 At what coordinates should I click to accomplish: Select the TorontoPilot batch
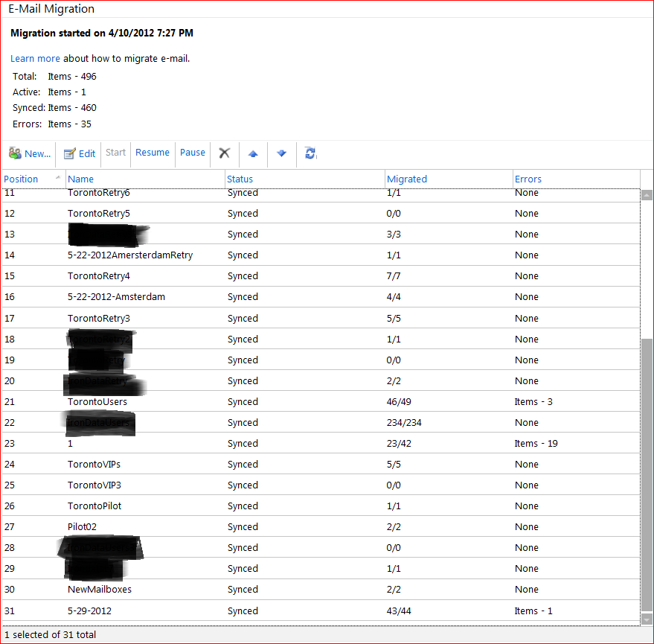point(94,506)
